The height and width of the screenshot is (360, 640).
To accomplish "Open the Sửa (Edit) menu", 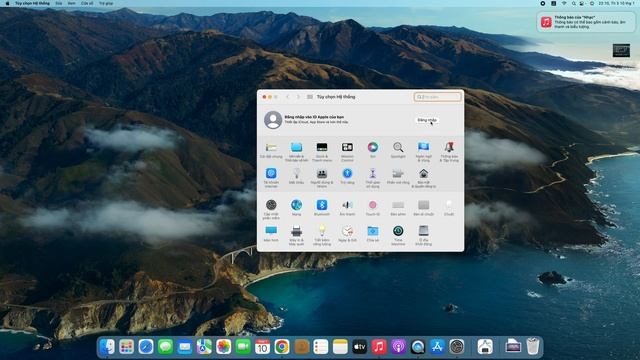I will click(x=59, y=3).
